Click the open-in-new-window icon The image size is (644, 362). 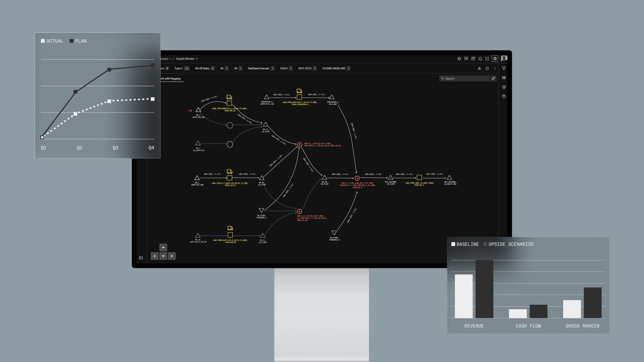487,68
